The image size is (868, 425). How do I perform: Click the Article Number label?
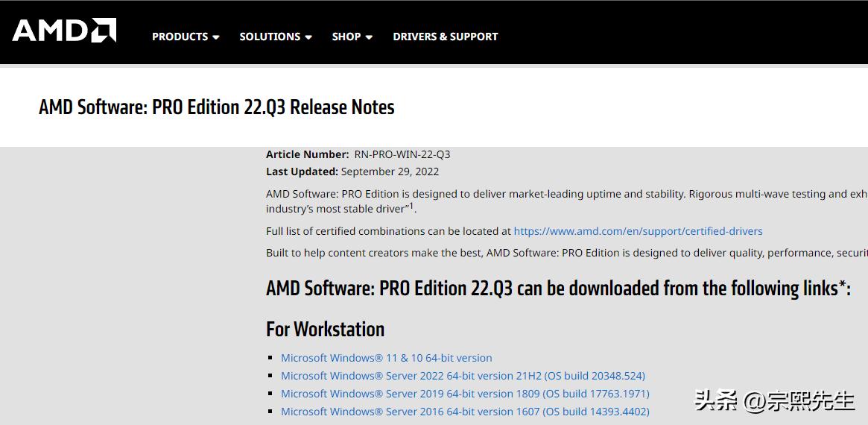coord(307,154)
